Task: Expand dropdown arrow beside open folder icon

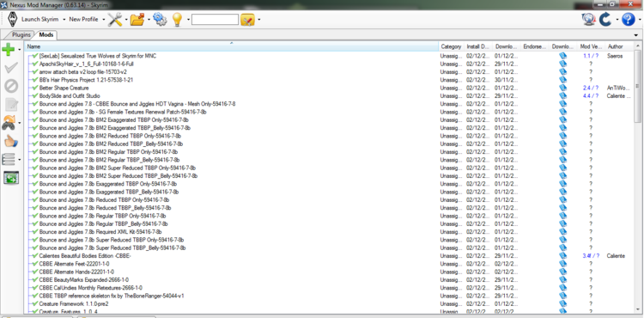Action: (x=149, y=19)
